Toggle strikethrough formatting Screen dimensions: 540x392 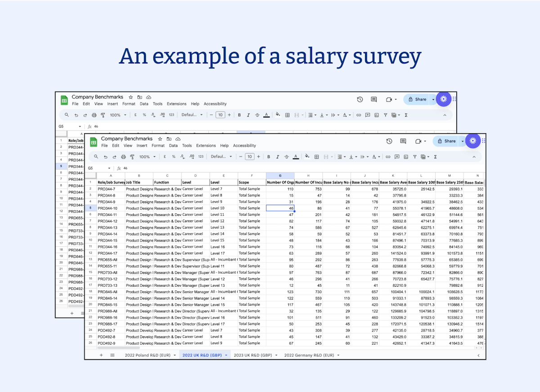[287, 156]
